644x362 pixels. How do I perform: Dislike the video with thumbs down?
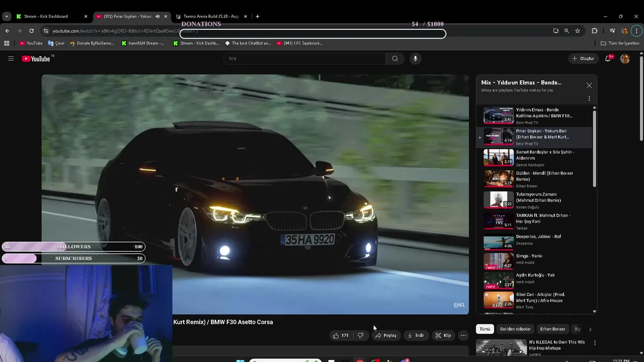pyautogui.click(x=360, y=335)
